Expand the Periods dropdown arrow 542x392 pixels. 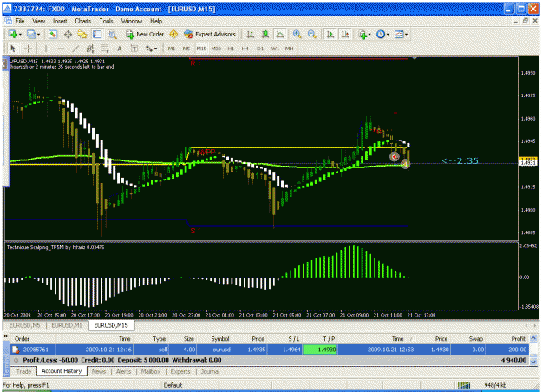pos(388,34)
